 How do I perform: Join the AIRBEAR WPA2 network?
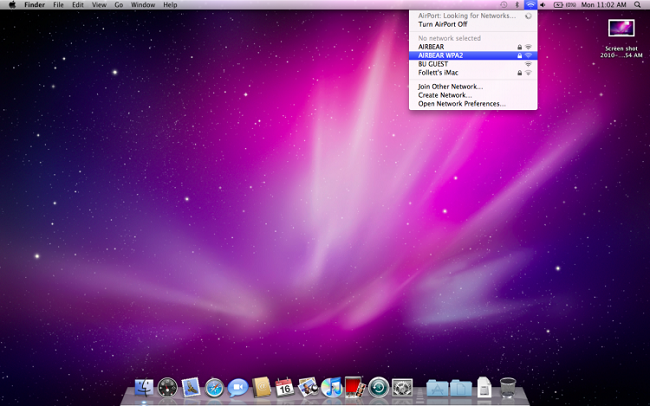[473, 55]
